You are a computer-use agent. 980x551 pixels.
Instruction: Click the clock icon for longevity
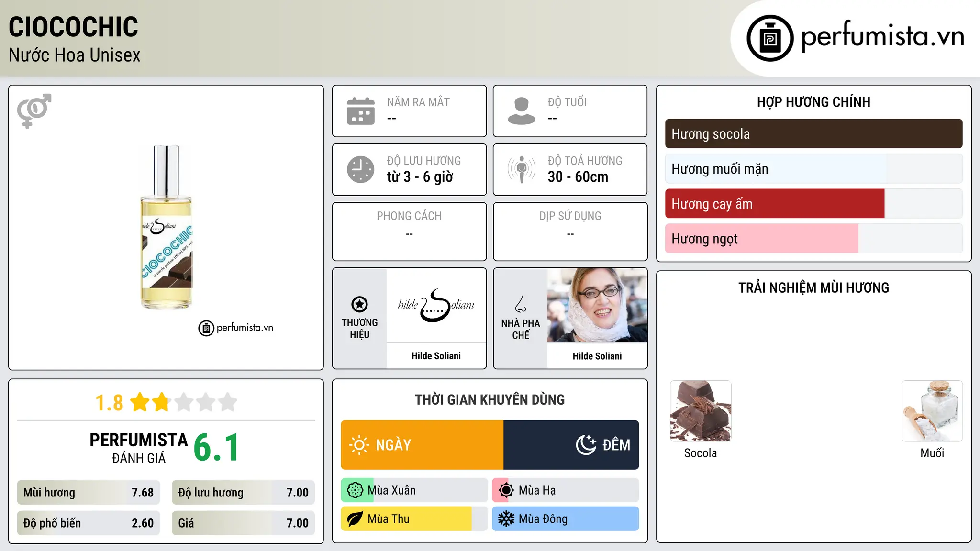pos(361,169)
